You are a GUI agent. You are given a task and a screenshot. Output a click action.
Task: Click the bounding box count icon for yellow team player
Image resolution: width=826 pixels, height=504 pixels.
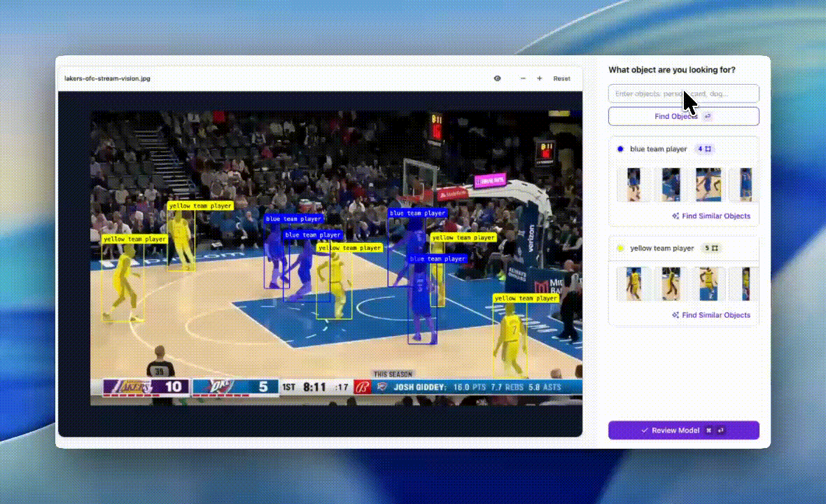(x=715, y=248)
